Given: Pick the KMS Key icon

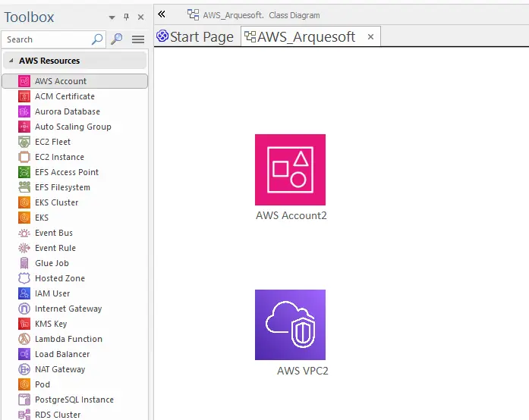Looking at the screenshot, I should (x=24, y=324).
